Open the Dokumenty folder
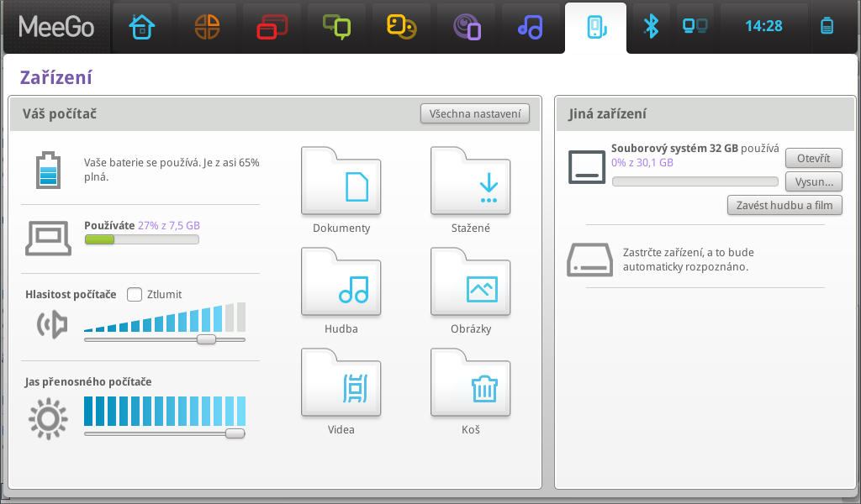Viewport: 861px width, 504px height. pos(341,182)
